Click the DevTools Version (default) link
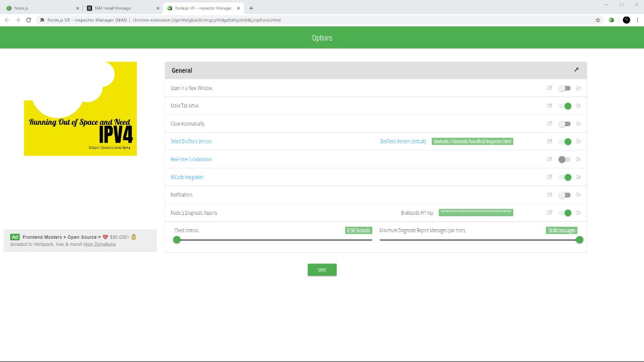The width and height of the screenshot is (644, 362). (404, 141)
